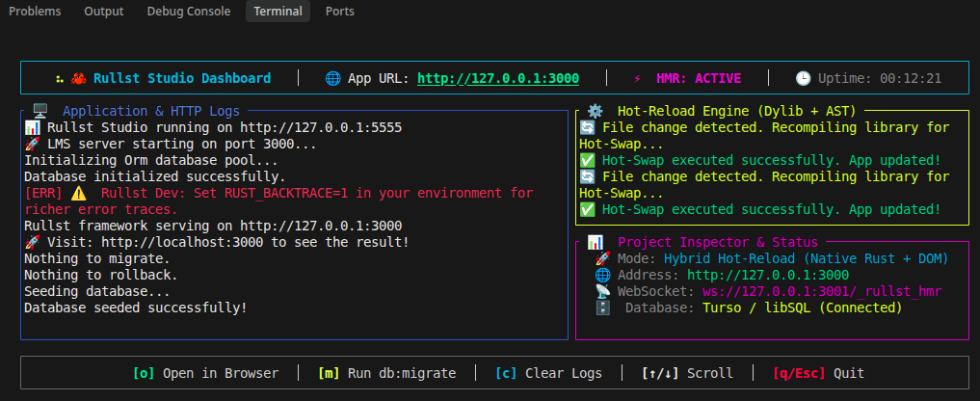Select the Terminal tab

pos(278,12)
